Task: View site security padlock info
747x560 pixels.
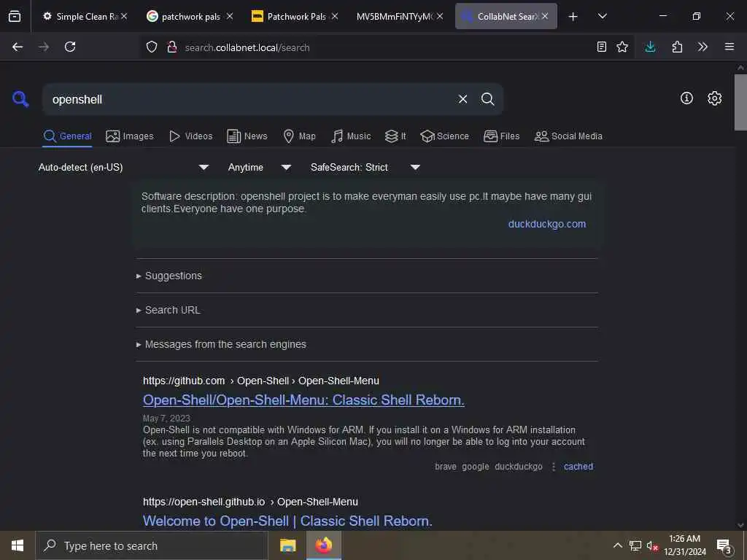Action: pyautogui.click(x=172, y=47)
